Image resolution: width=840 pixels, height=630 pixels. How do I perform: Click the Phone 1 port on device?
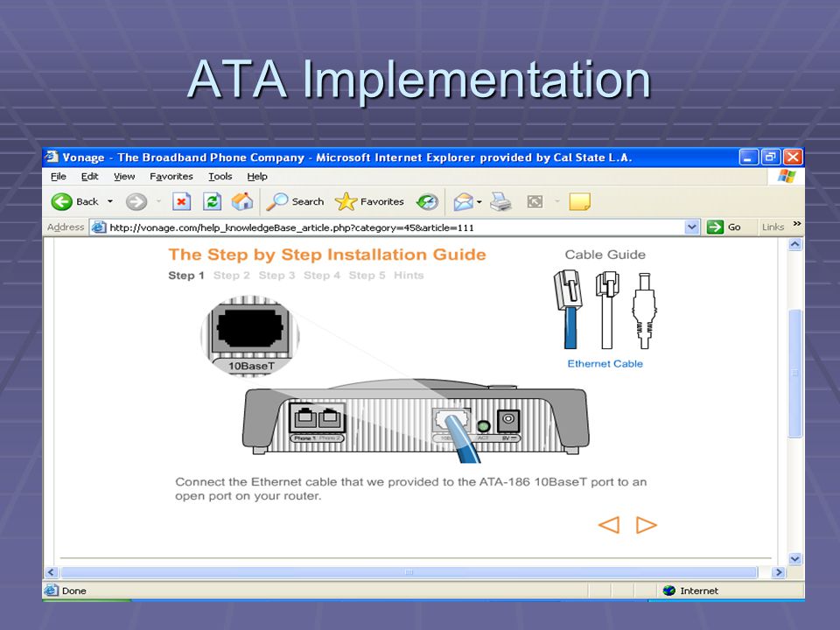(x=304, y=417)
